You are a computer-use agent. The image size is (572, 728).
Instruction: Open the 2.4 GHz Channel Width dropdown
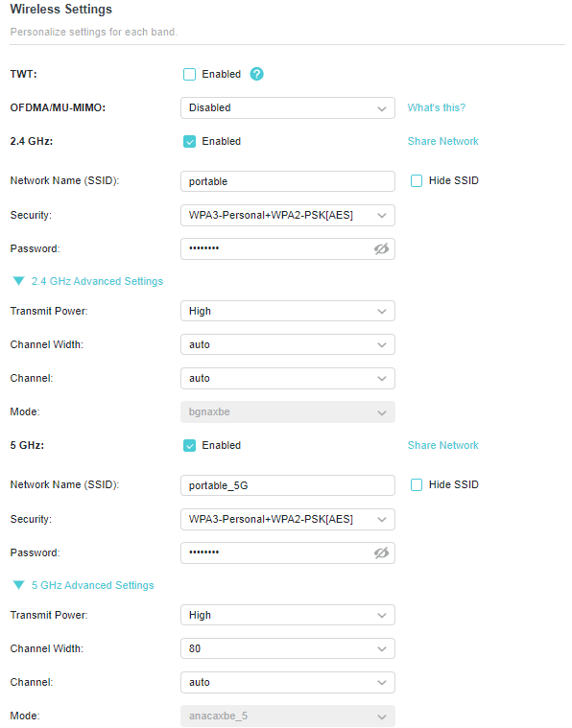[x=288, y=344]
